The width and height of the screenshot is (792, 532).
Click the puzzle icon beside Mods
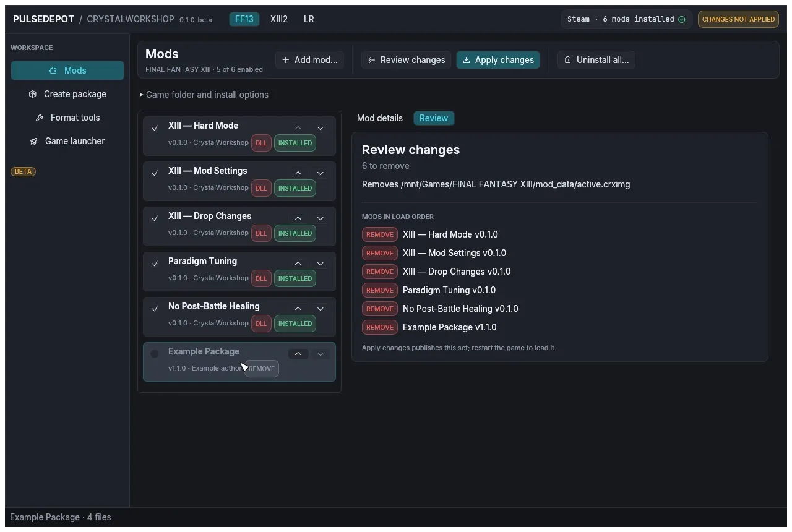pyautogui.click(x=53, y=71)
